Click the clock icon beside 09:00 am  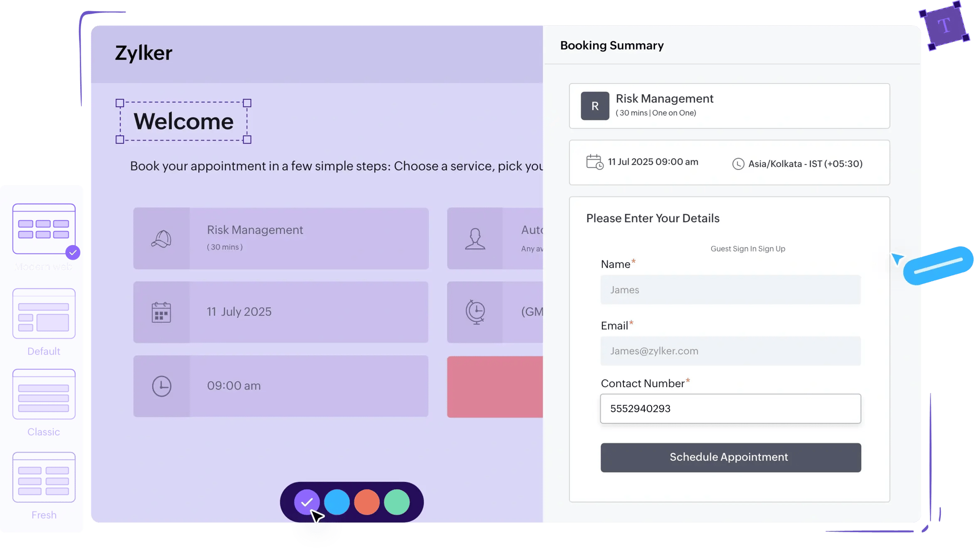[x=161, y=386]
